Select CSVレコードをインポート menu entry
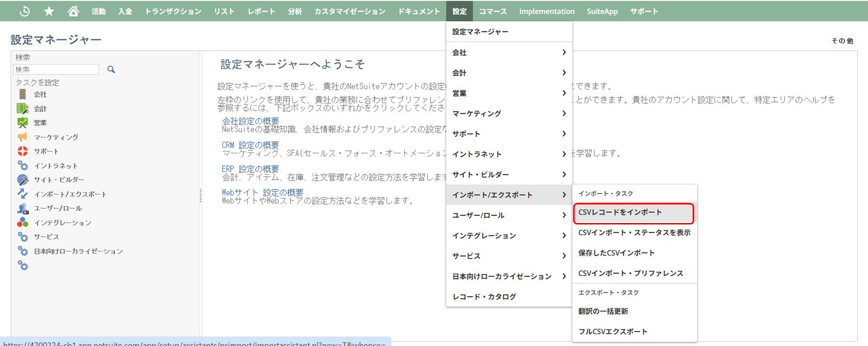Screen dimensions: 868x346 tap(633, 213)
